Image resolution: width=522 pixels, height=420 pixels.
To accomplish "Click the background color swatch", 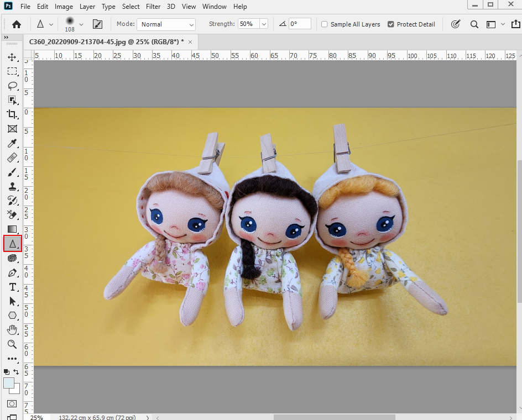I will [x=16, y=390].
